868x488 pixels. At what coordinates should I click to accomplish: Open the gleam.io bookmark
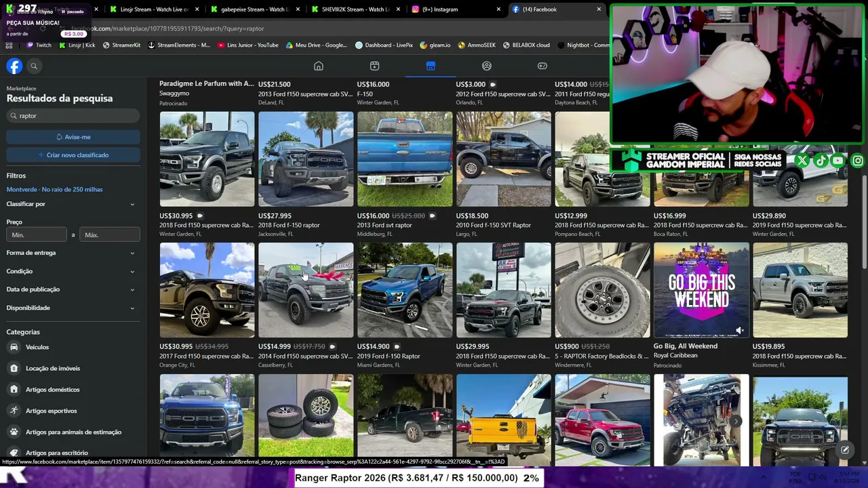click(x=435, y=45)
